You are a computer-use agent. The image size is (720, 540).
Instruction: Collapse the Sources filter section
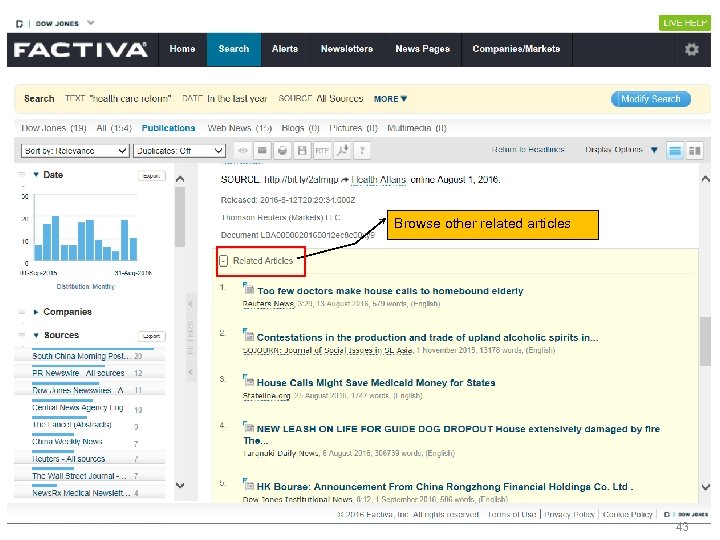[x=36, y=335]
